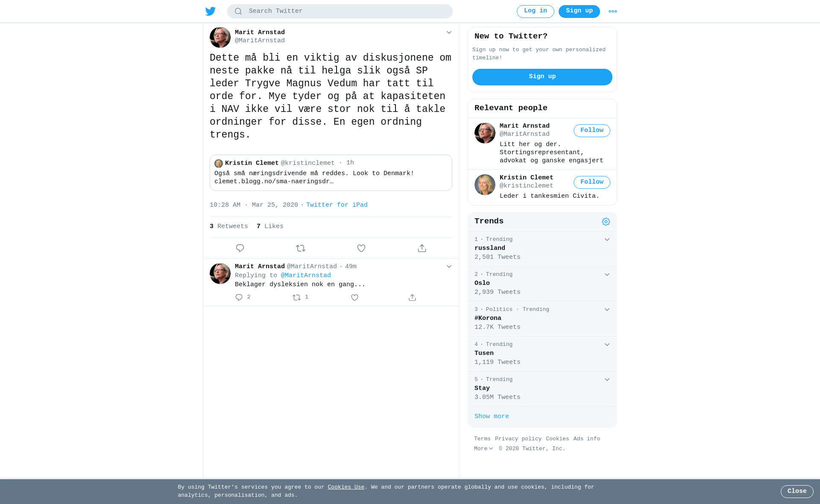
Task: Open the three-dot more menu in header
Action: [x=613, y=12]
